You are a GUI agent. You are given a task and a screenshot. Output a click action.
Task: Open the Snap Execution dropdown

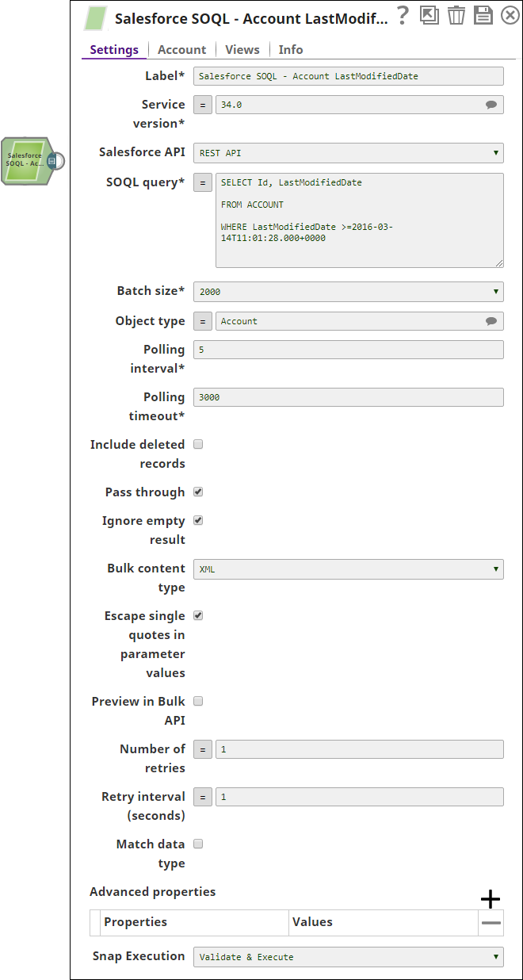pos(349,957)
